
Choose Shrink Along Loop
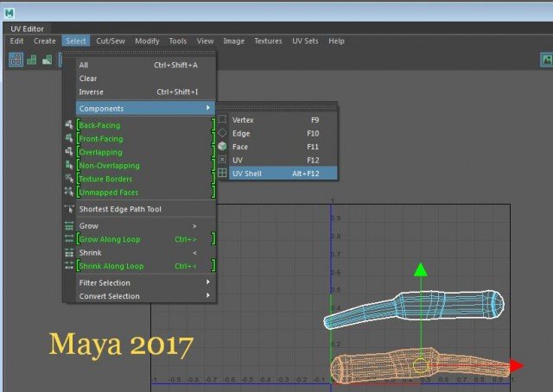point(145,266)
